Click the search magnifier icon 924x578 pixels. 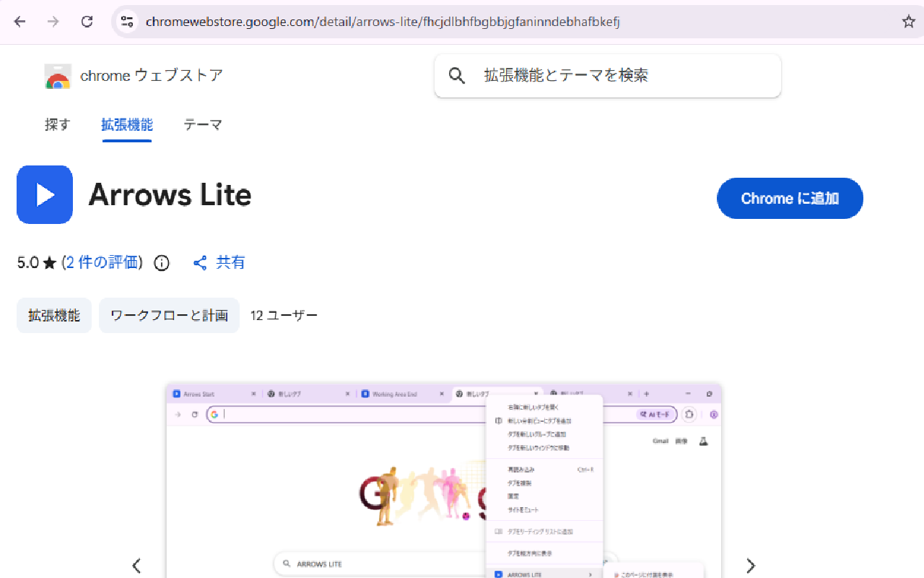pyautogui.click(x=457, y=76)
